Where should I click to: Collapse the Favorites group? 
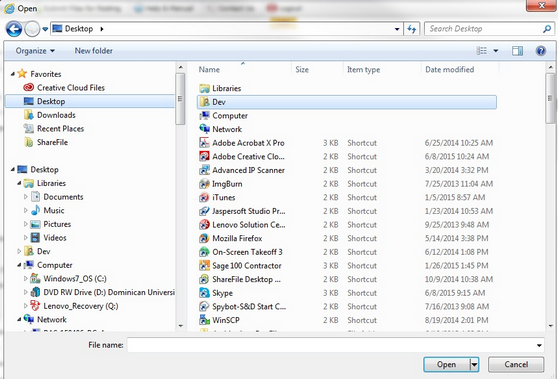(13, 74)
